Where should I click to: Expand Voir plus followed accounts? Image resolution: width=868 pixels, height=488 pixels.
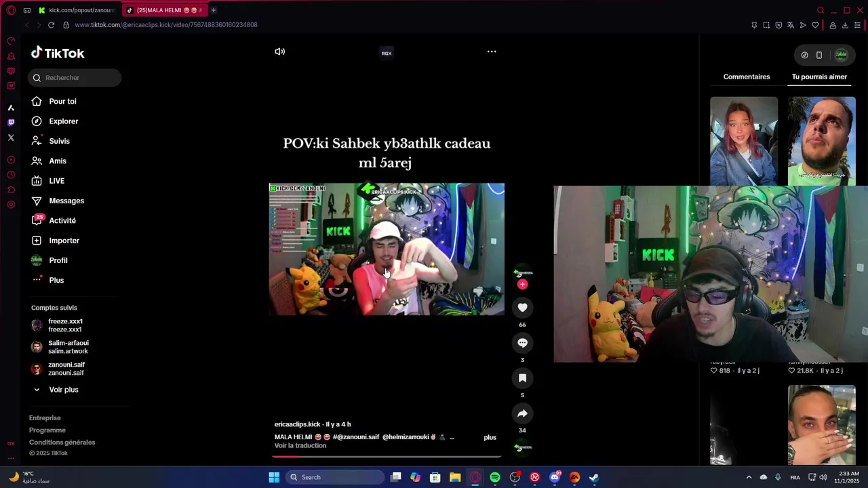pos(56,390)
